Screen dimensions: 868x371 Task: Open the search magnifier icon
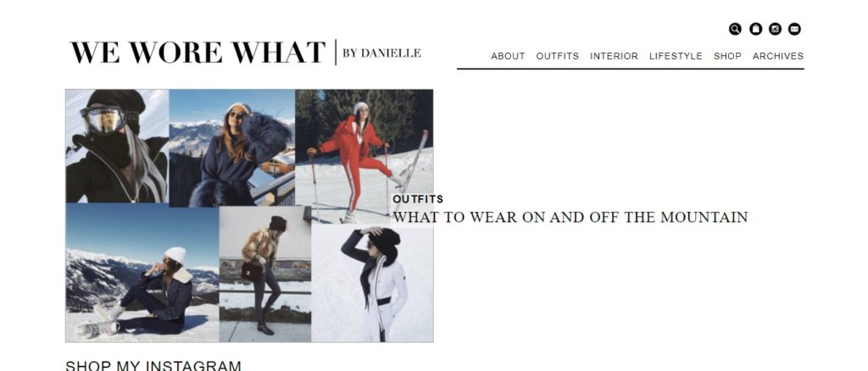coord(735,30)
